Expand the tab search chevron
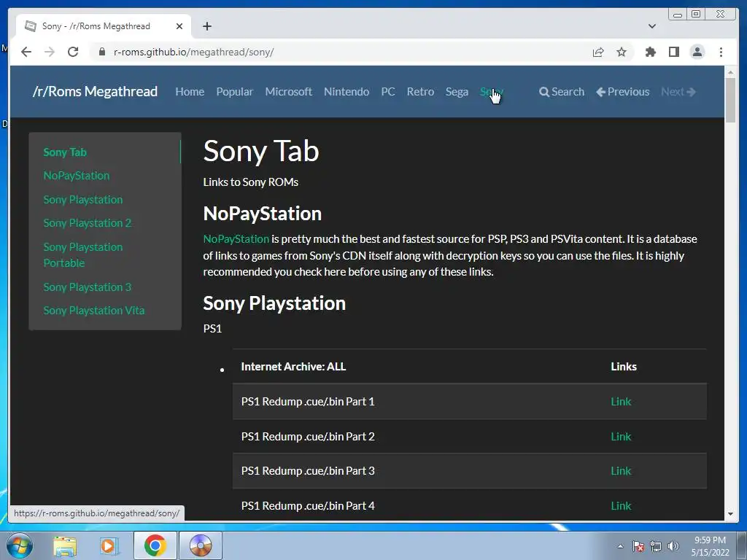Viewport: 747px width, 560px height. click(x=652, y=26)
